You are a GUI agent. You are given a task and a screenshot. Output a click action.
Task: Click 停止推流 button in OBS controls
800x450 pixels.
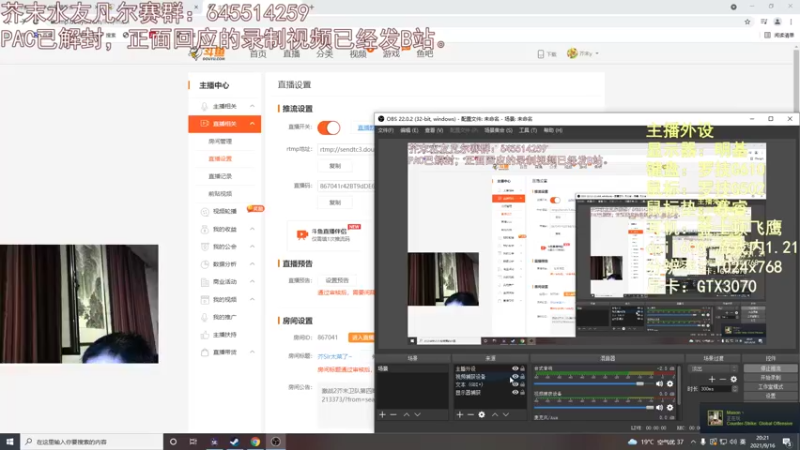pyautogui.click(x=770, y=368)
